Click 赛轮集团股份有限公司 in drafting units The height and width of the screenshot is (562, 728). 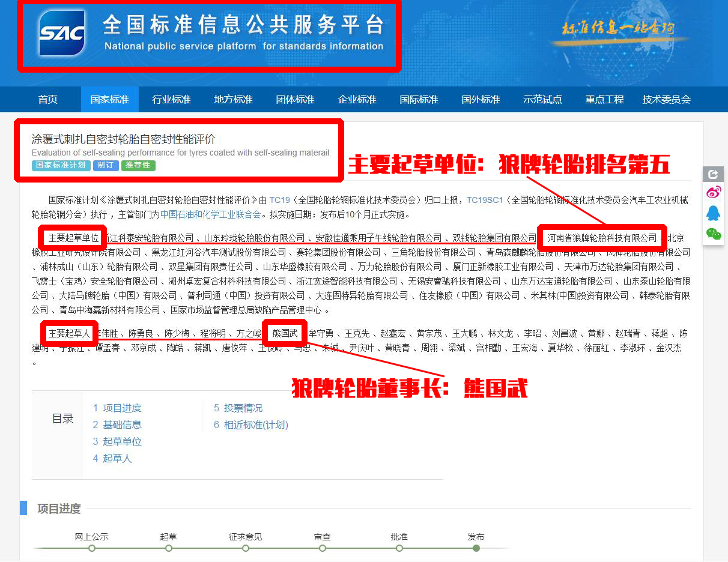pyautogui.click(x=339, y=252)
